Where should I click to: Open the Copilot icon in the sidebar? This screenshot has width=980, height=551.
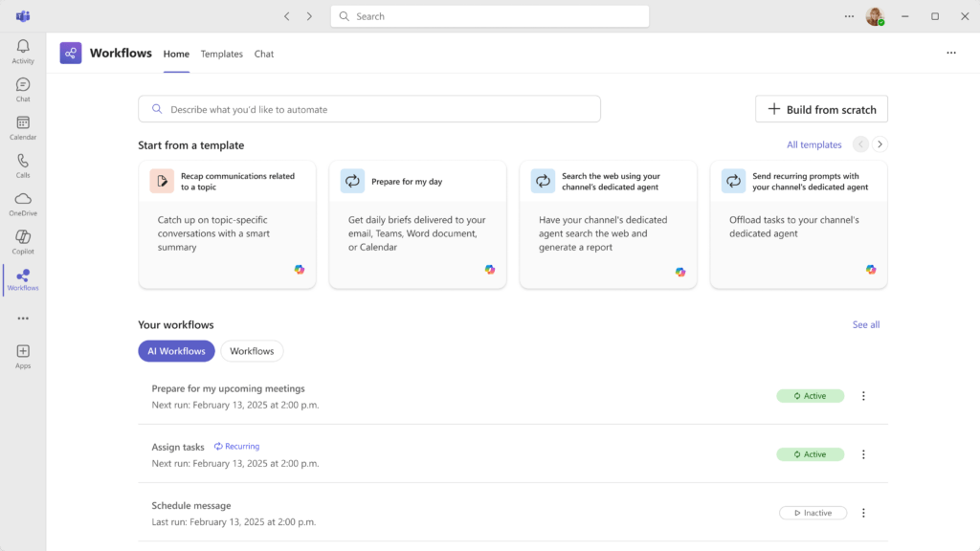[x=22, y=241]
